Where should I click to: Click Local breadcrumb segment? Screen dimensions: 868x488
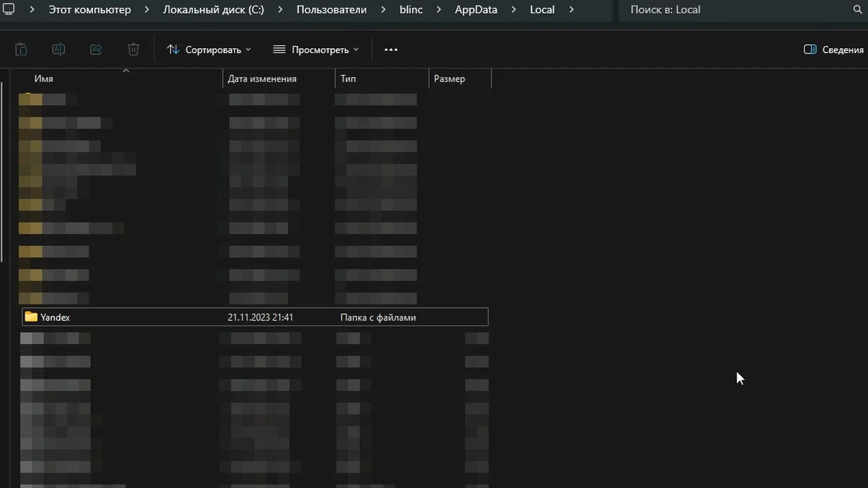tap(542, 10)
